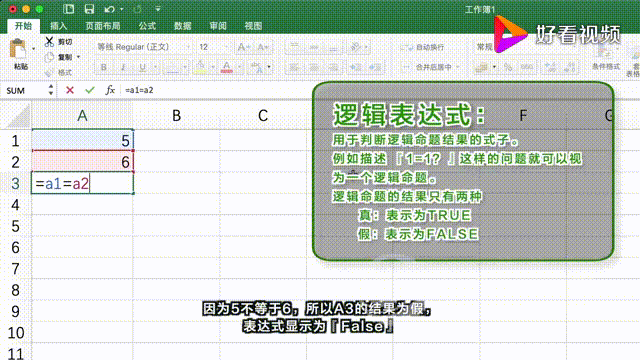640x360 pixels.
Task: Select cell A1 containing 5
Action: (82, 140)
